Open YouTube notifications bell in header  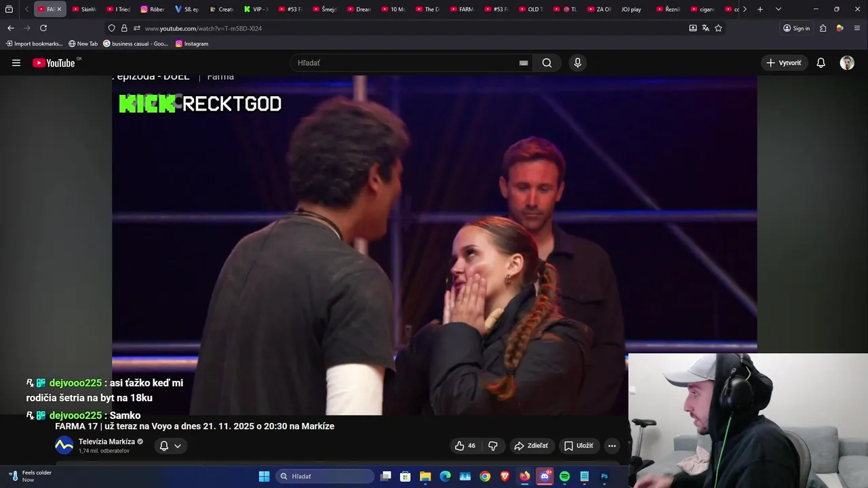(x=821, y=63)
